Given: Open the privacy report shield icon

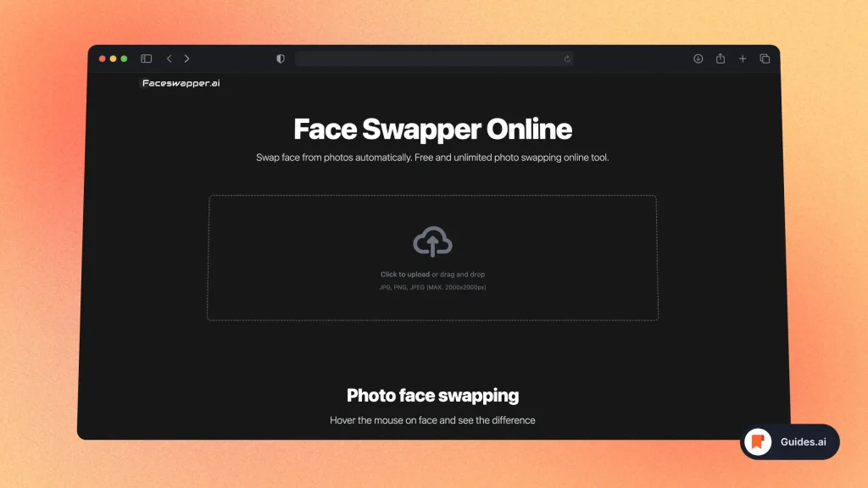Looking at the screenshot, I should [281, 58].
